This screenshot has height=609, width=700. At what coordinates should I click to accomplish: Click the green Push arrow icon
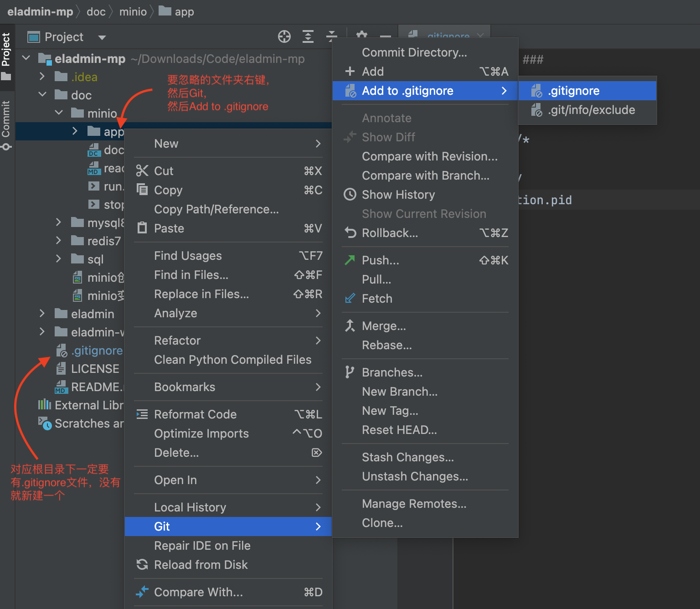tap(350, 260)
